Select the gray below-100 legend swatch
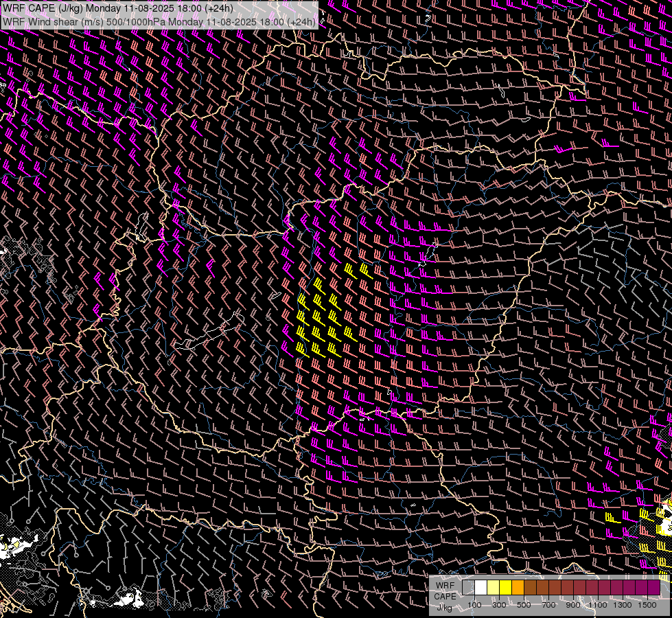Screen dimensions: 672x618 pyautogui.click(x=468, y=588)
